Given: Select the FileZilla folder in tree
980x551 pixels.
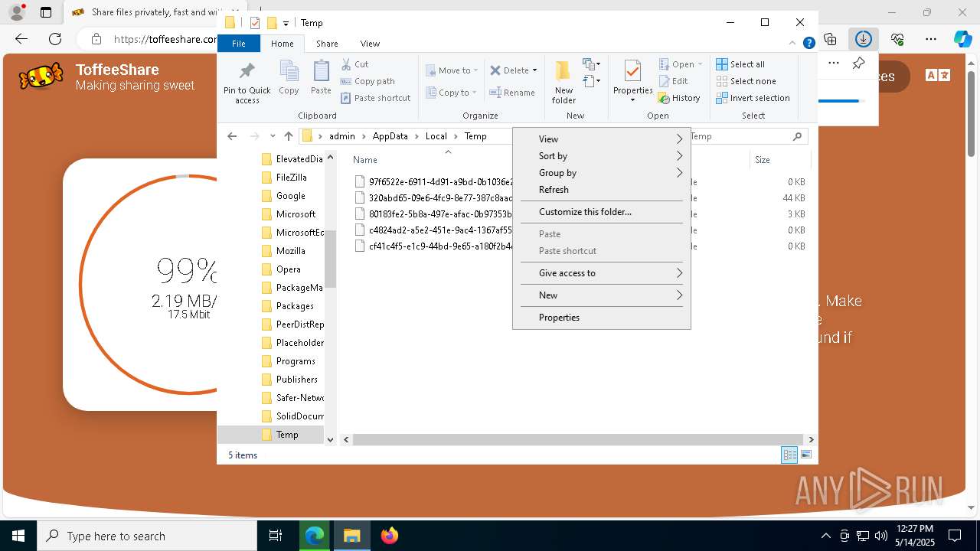Looking at the screenshot, I should [292, 178].
